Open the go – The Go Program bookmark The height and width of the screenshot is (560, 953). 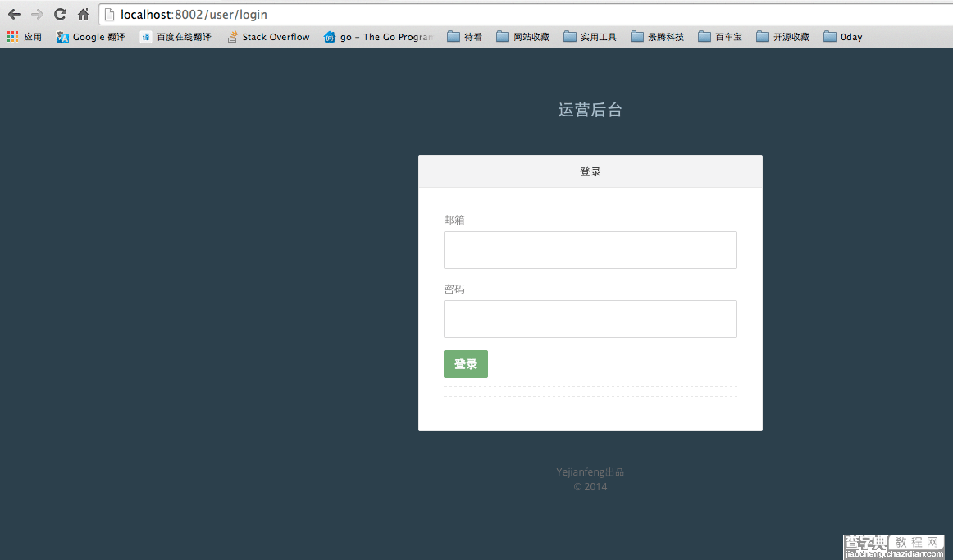[379, 37]
